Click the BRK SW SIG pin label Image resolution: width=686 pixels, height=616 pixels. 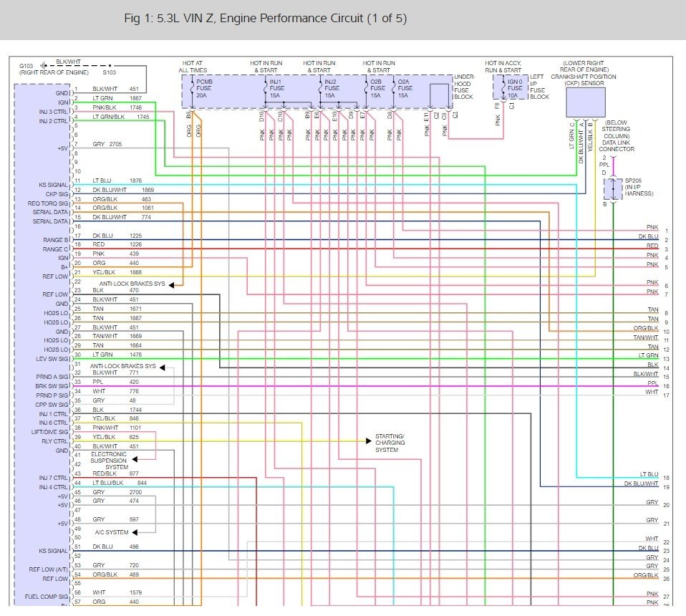(52, 386)
